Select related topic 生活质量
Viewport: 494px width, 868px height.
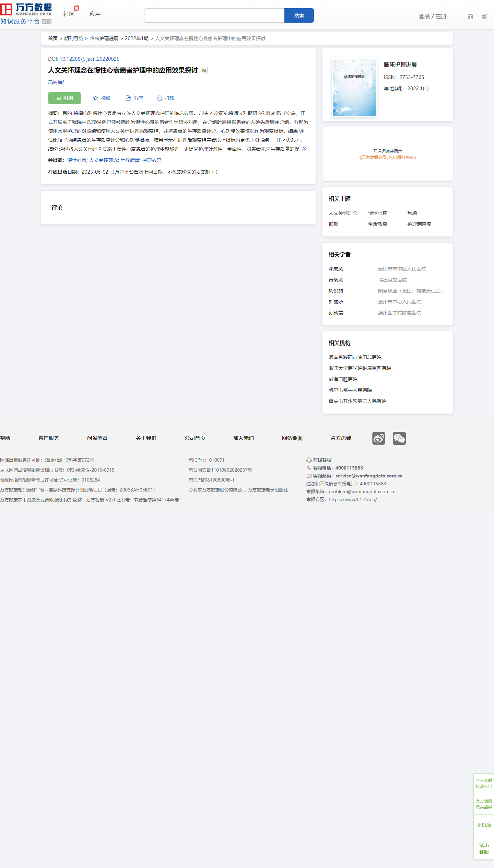(378, 224)
